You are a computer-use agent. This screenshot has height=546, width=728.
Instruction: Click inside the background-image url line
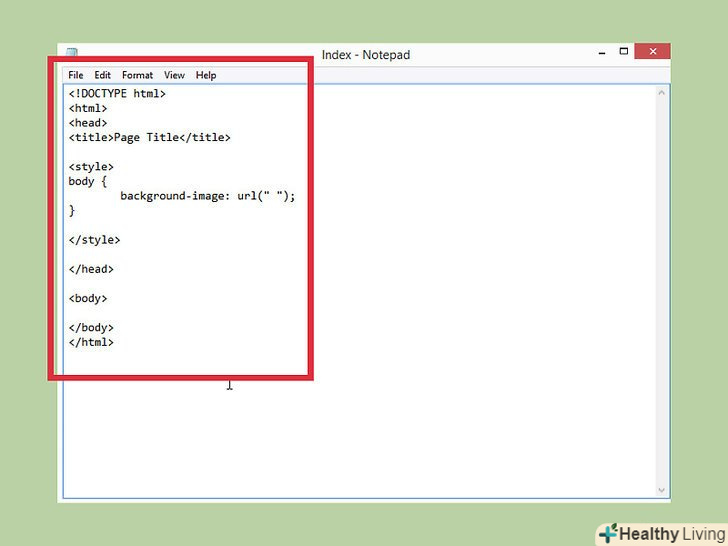tap(207, 196)
